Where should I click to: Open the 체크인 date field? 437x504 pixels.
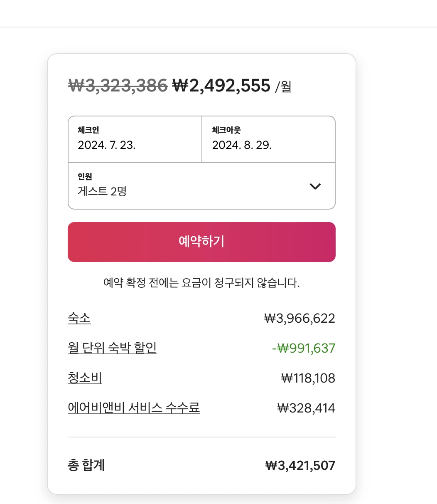pos(135,139)
